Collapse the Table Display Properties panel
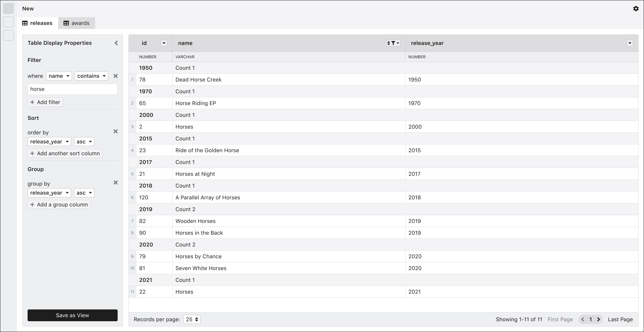This screenshot has width=644, height=332. [116, 43]
